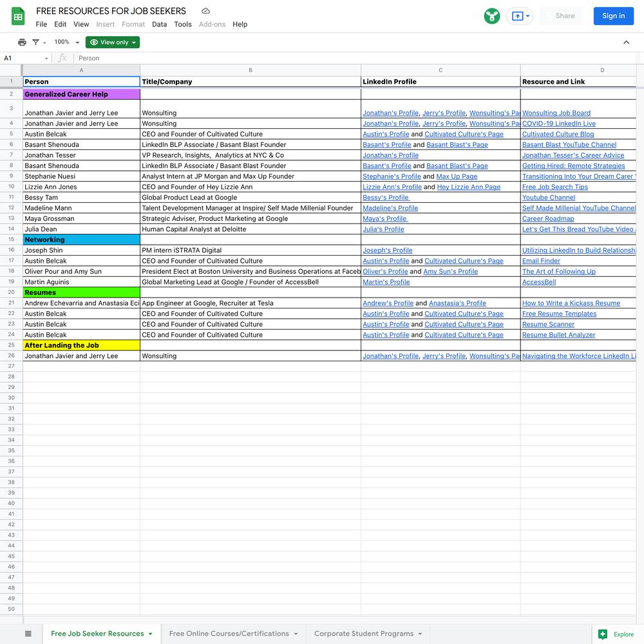Open the all sheets list icon
Viewport: 644px width, 644px height.
[28, 633]
